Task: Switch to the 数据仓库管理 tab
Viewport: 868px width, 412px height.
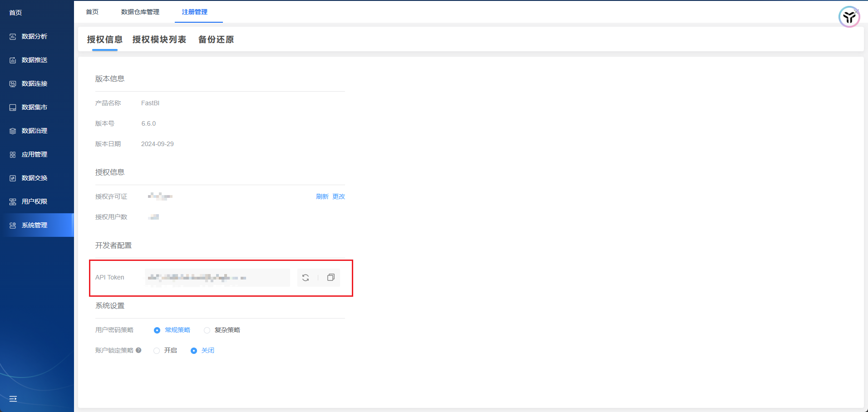Action: coord(140,12)
